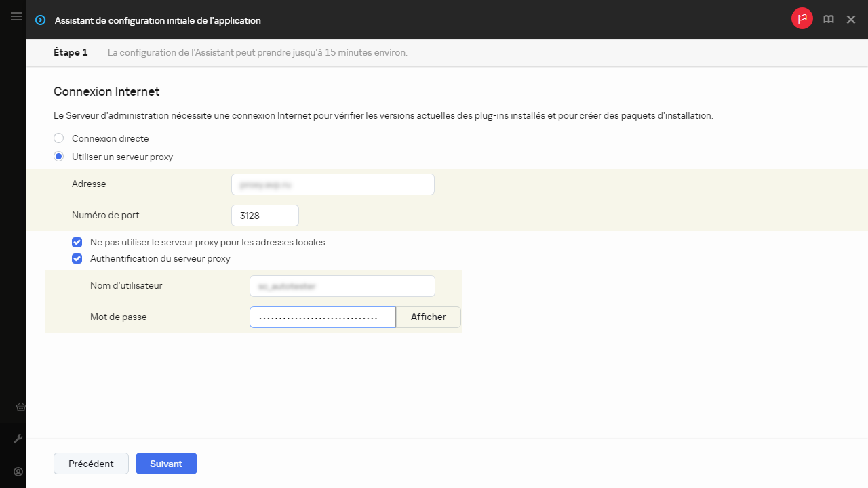
Task: Select 'Utiliser un serveur proxy' radio option
Action: tap(59, 157)
